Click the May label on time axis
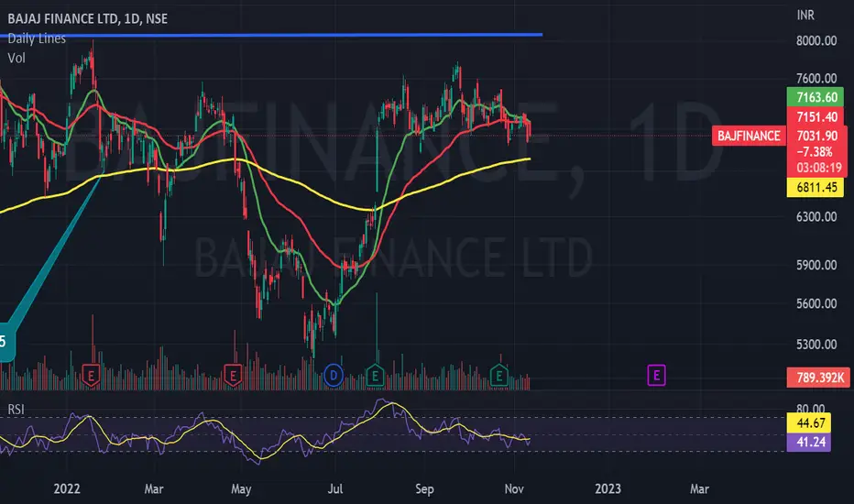Image resolution: width=854 pixels, height=504 pixels. pos(241,488)
